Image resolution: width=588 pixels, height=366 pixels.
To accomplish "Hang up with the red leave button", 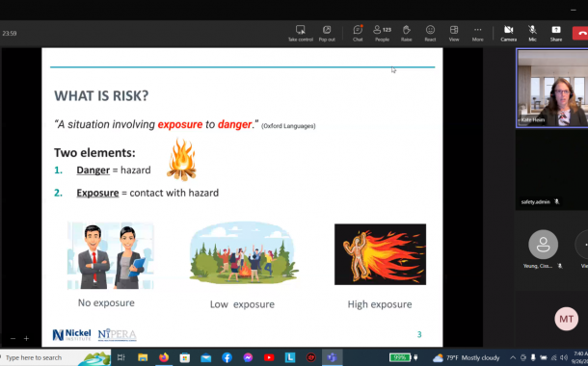I will pos(580,33).
